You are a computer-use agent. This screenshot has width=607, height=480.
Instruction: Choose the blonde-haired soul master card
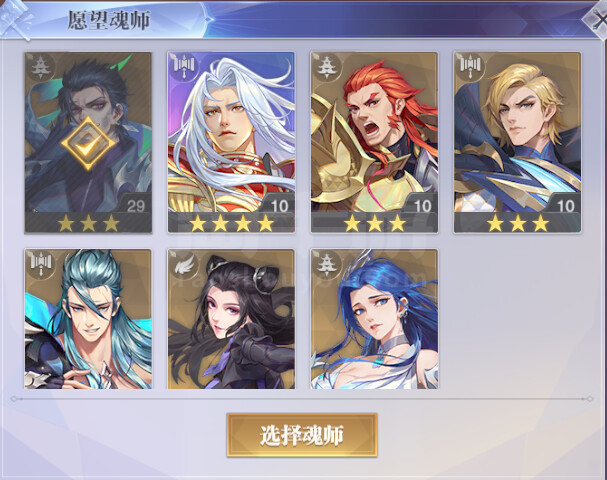click(517, 142)
